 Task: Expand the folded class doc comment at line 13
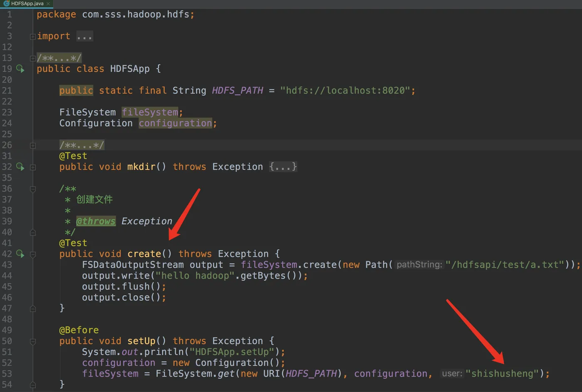33,58
